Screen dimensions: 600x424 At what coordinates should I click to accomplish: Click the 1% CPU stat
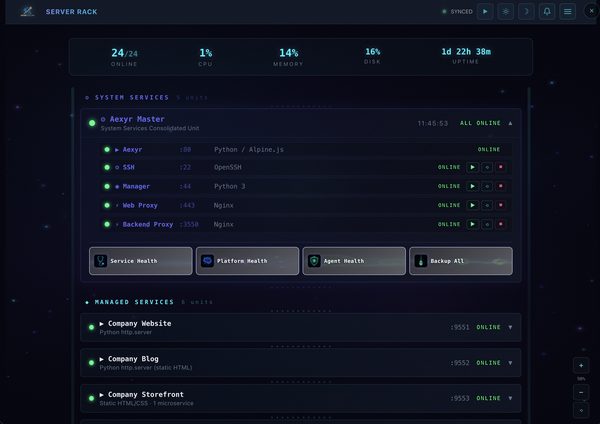(205, 57)
